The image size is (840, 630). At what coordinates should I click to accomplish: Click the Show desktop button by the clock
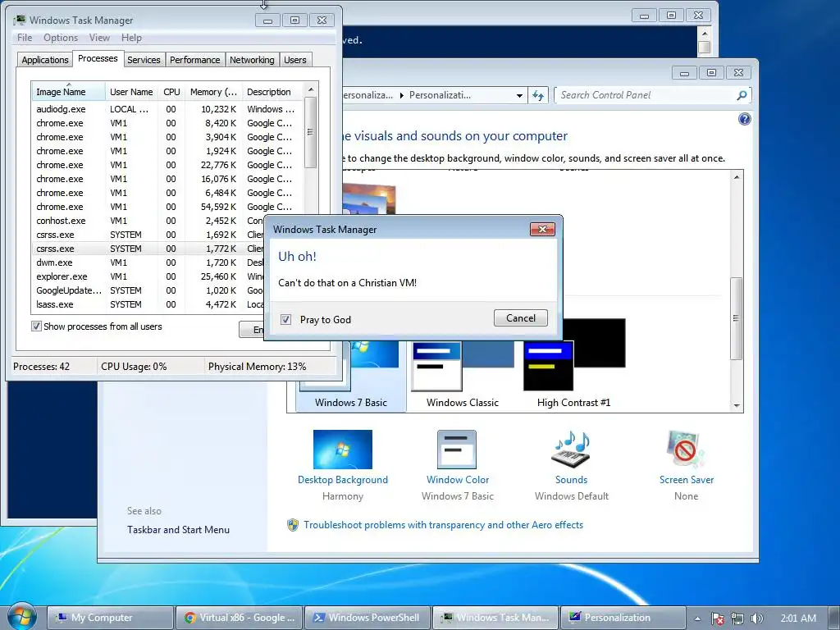834,618
